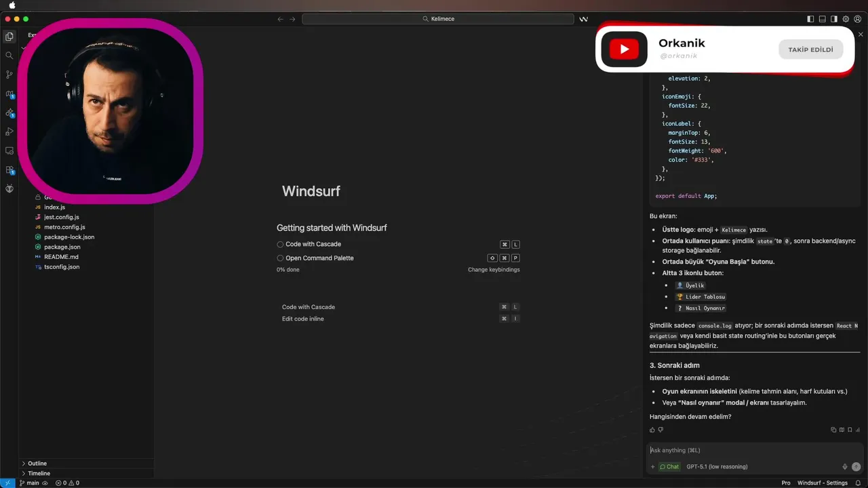The image size is (868, 488).
Task: Click the thumbs down feedback icon
Action: (660, 430)
